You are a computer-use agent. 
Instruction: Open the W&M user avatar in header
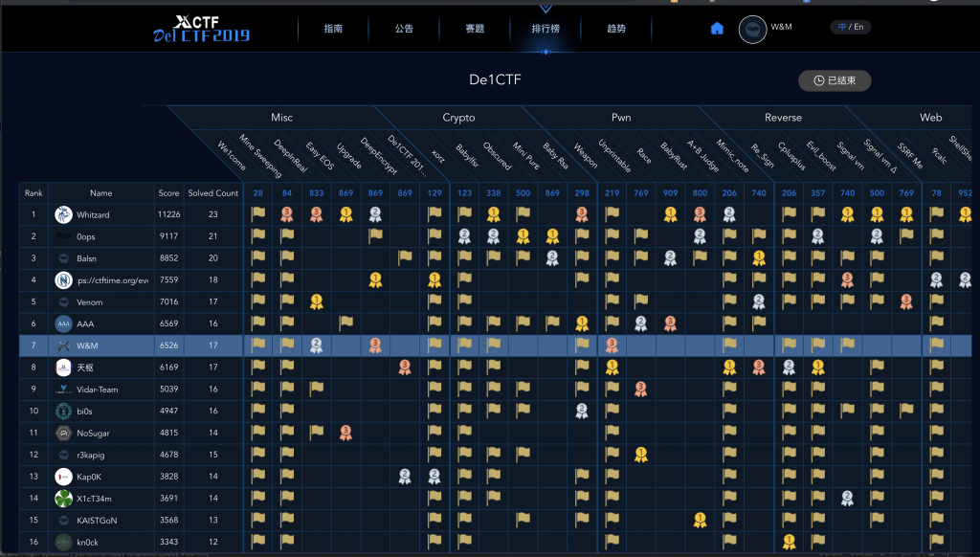tap(752, 30)
